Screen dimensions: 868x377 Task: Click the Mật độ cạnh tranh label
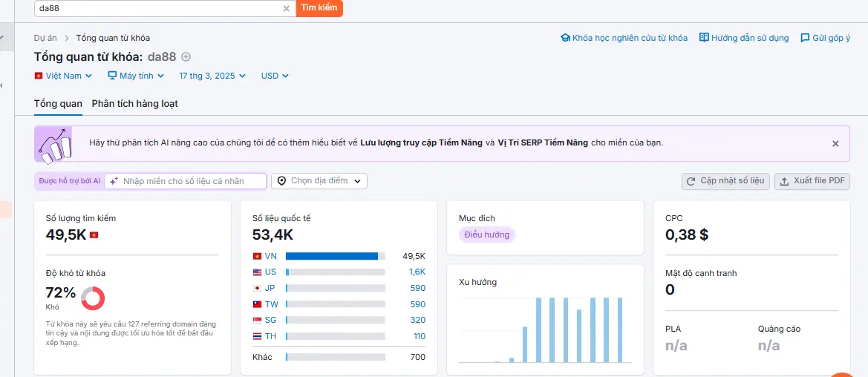tap(701, 273)
